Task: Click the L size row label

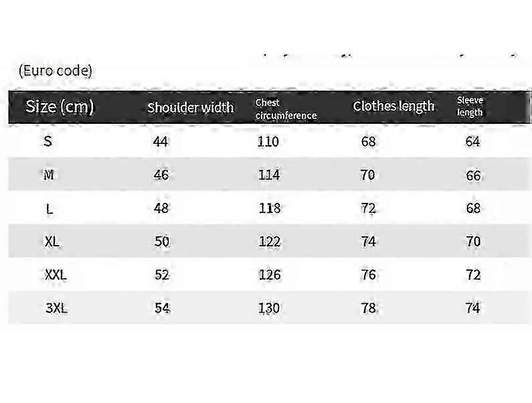Action: click(x=50, y=209)
